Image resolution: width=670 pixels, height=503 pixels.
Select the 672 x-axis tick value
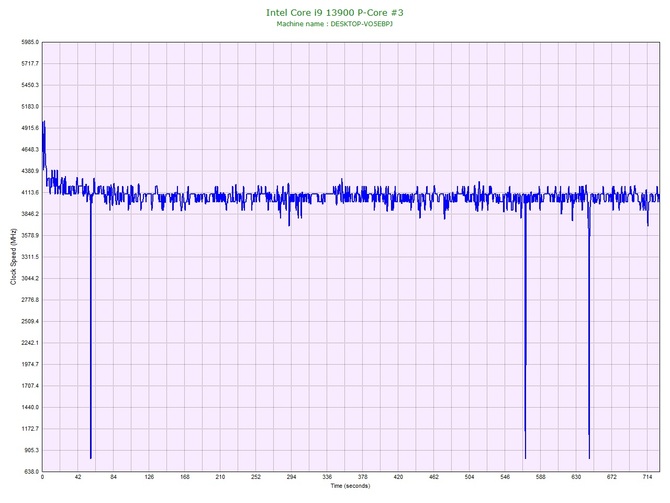(x=611, y=477)
